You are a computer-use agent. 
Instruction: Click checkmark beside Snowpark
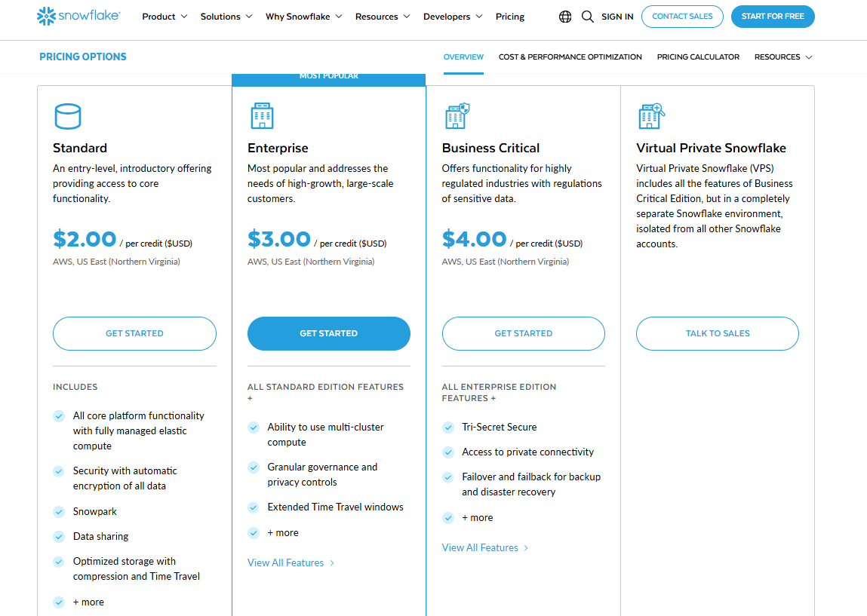coord(59,512)
